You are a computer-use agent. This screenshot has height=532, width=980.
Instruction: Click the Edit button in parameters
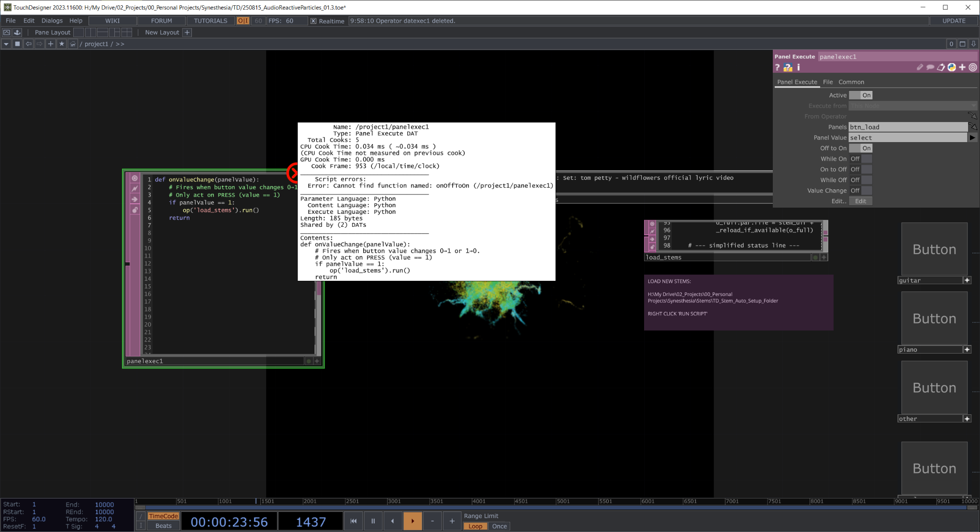[x=860, y=201]
